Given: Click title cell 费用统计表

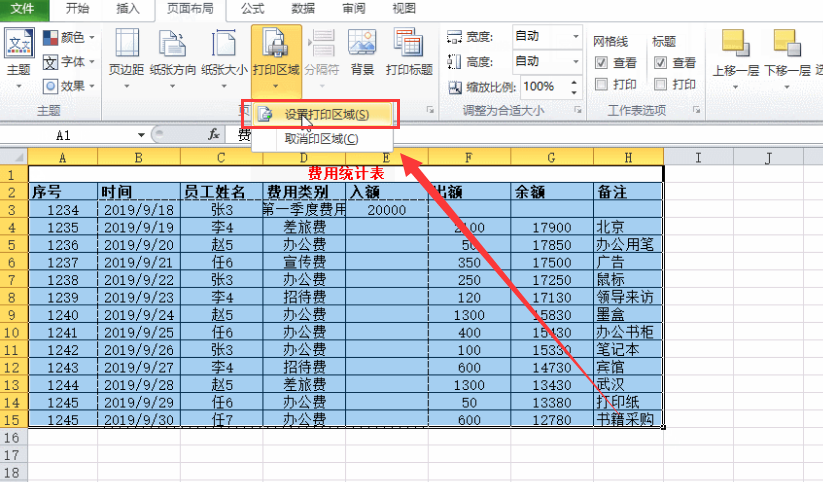Looking at the screenshot, I should [x=346, y=174].
